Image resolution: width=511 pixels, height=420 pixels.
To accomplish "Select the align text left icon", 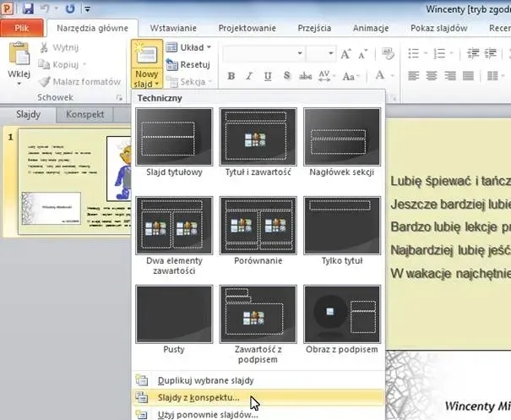I will pos(415,76).
